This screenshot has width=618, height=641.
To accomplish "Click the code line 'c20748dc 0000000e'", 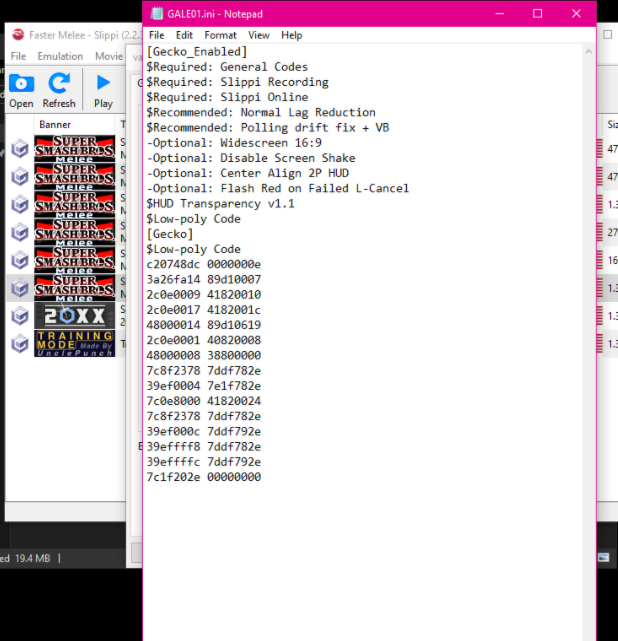I will (x=204, y=264).
